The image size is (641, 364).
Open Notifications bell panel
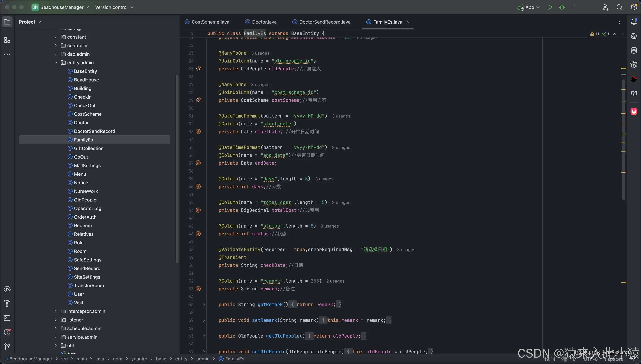634,22
